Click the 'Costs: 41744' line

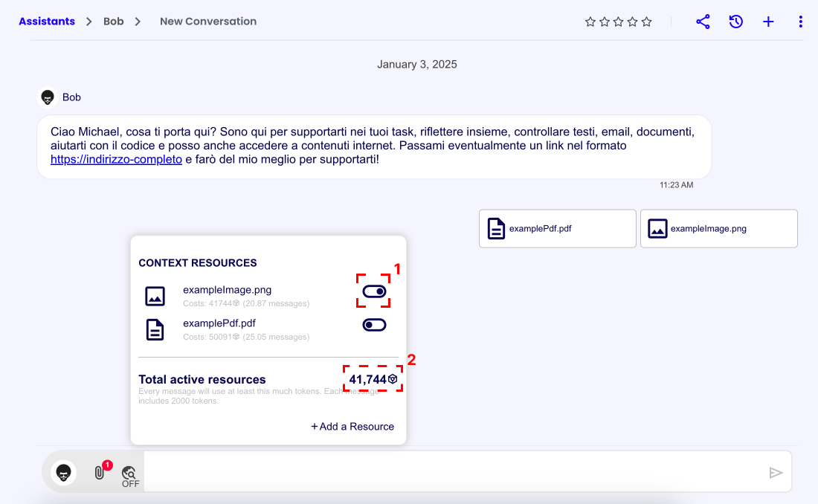coord(245,303)
